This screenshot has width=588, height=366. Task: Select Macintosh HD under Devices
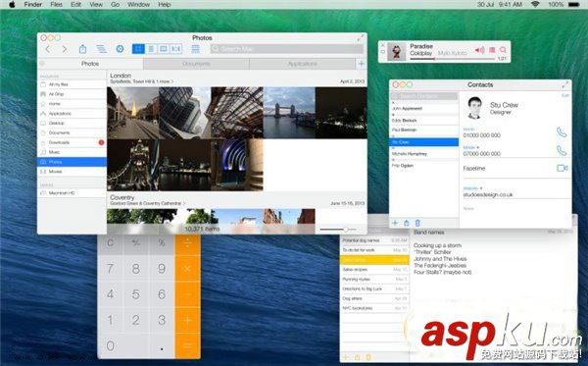(x=72, y=193)
